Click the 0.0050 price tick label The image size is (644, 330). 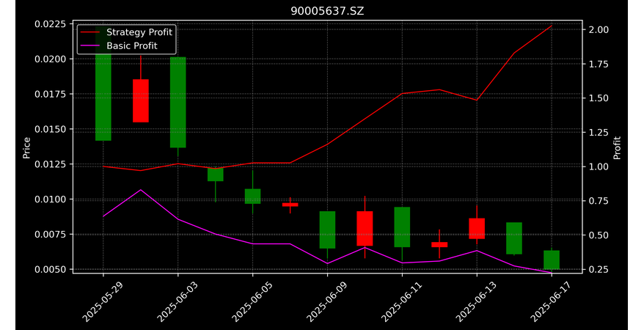coord(50,270)
